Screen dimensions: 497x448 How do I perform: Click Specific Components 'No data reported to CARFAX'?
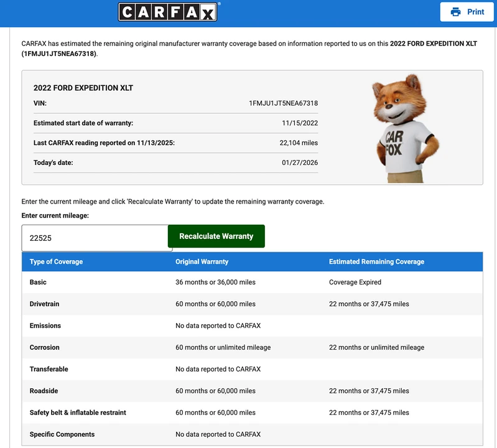tap(218, 434)
